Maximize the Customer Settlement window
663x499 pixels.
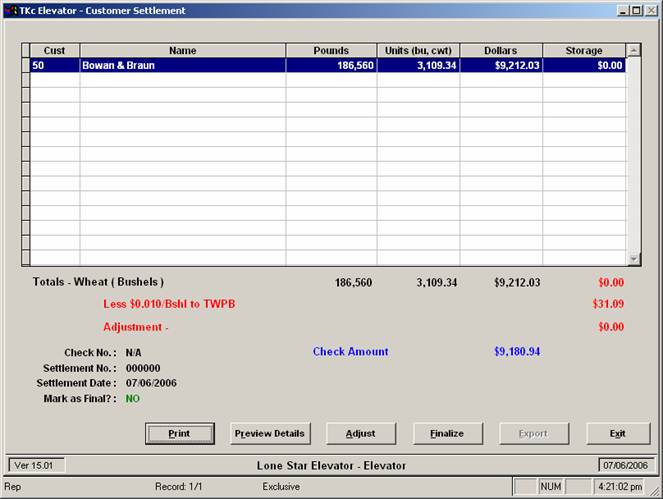tap(637, 10)
